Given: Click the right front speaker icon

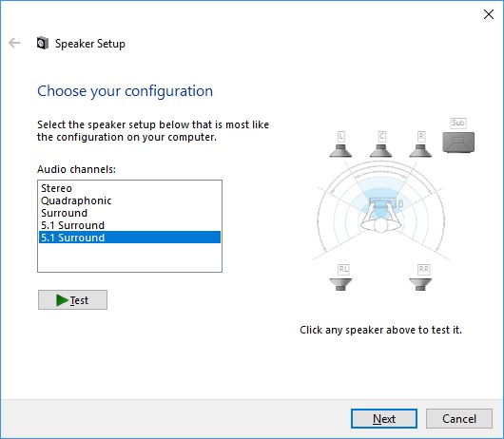Looking at the screenshot, I should (420, 150).
